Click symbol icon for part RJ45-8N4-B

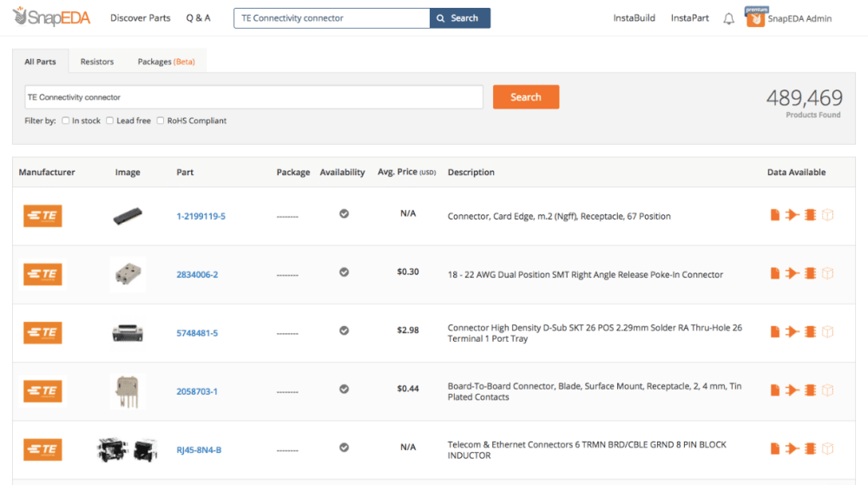(792, 449)
